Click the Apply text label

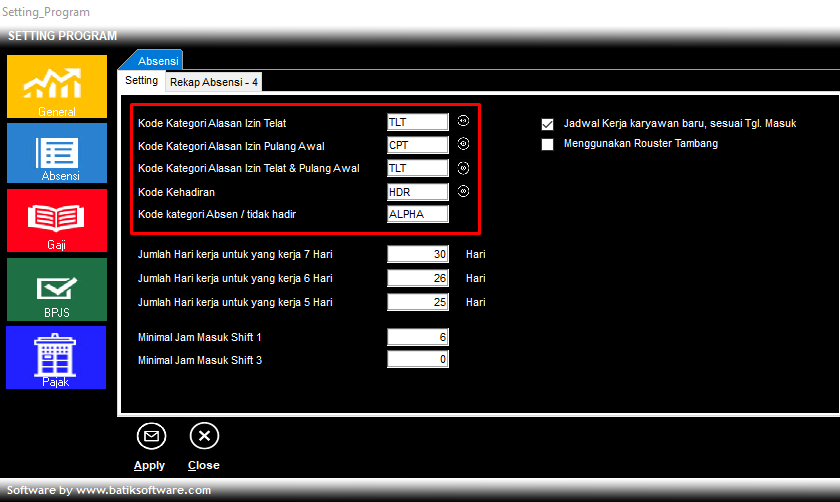[x=150, y=465]
